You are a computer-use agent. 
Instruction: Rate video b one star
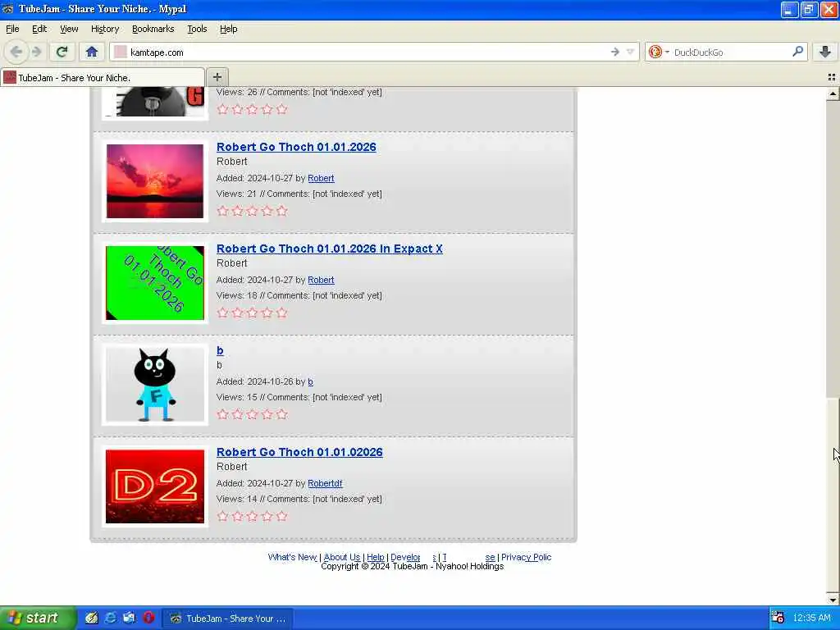223,414
